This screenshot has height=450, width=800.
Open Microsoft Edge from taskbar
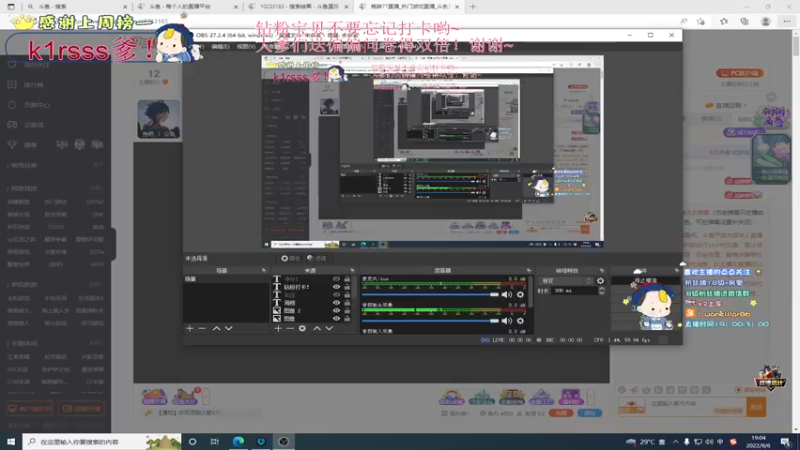(x=238, y=441)
